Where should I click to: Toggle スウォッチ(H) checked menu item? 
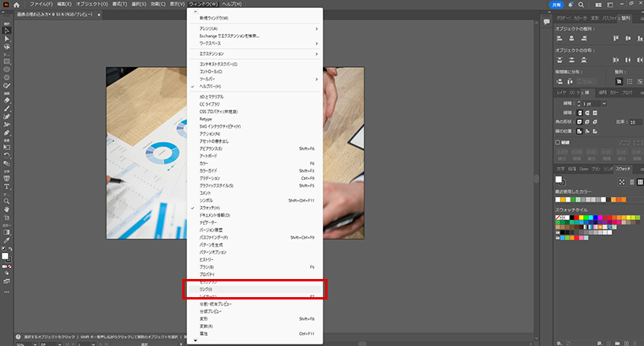click(215, 207)
